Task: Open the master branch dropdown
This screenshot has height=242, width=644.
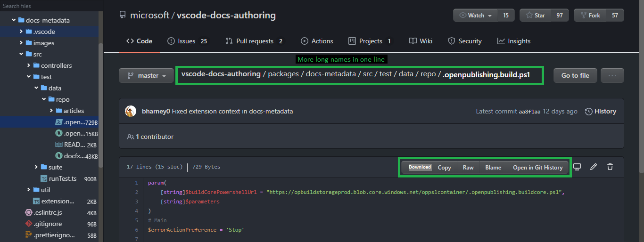Action: [146, 75]
